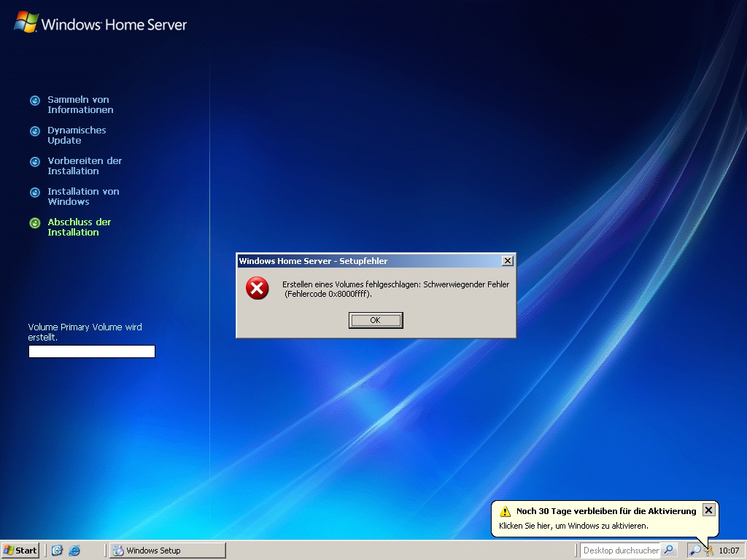Click error message text 'Erstellen eines Volumes fehlgeschlagen'
Viewport: 747px width, 560px height.
(x=351, y=284)
